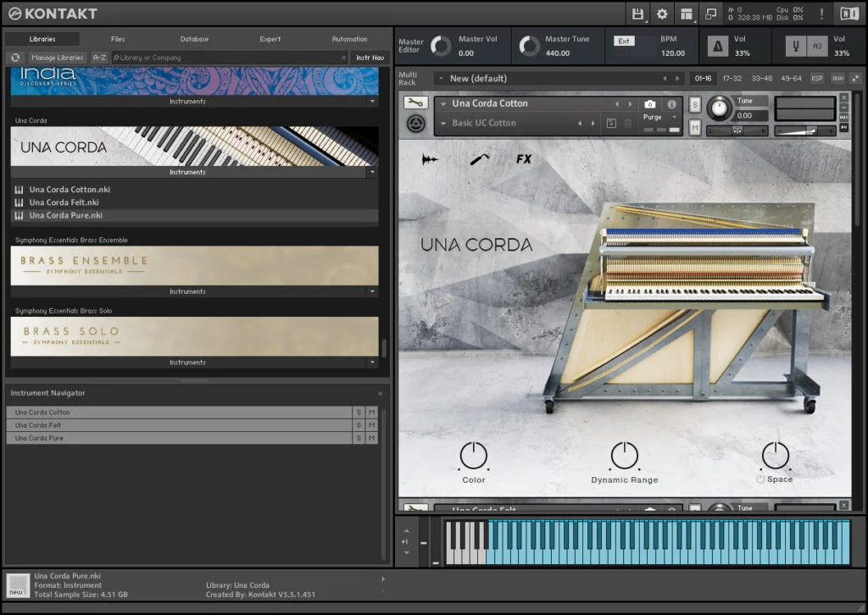This screenshot has width=868, height=615.
Task: Solo Una Corda Cotton in Instrument Navigator
Action: (x=359, y=413)
